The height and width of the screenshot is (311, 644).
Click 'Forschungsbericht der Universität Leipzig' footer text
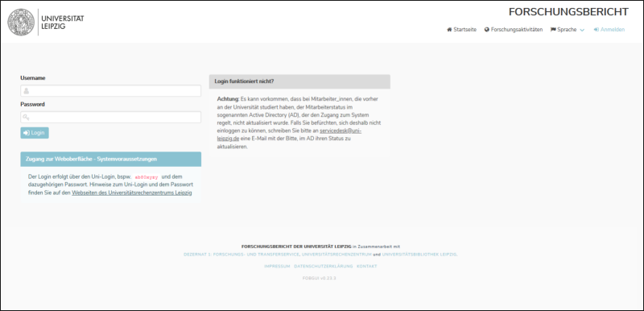click(296, 247)
